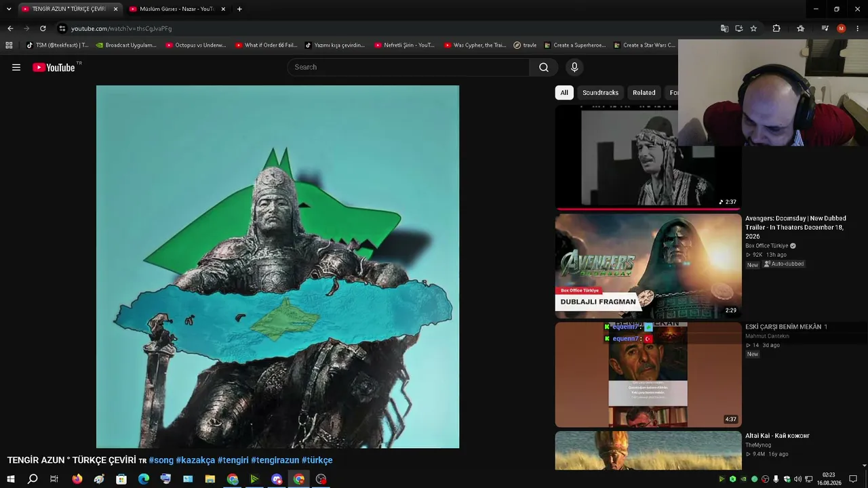Start voice search with the microphone
Image resolution: width=868 pixels, height=488 pixels.
point(574,67)
